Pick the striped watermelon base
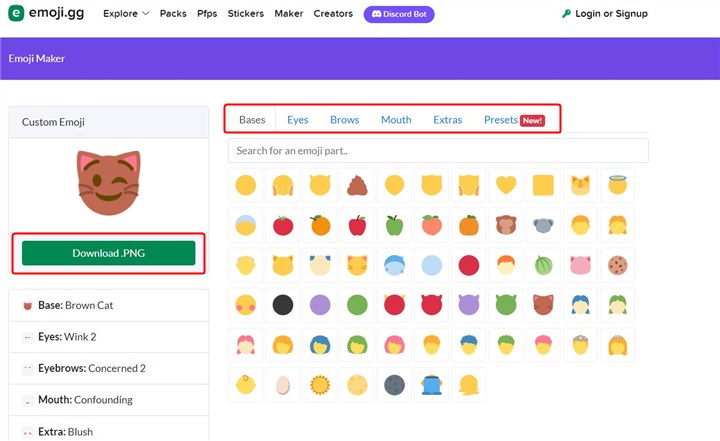 544,265
